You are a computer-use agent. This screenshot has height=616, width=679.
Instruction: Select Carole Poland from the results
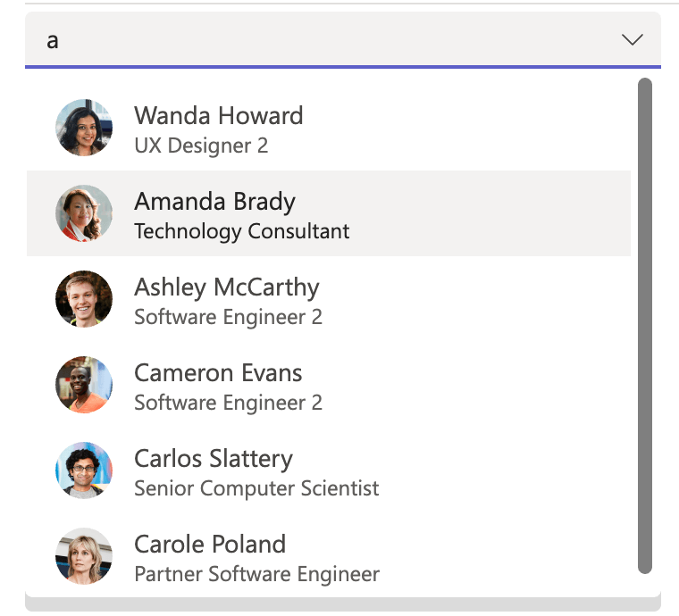click(x=210, y=545)
